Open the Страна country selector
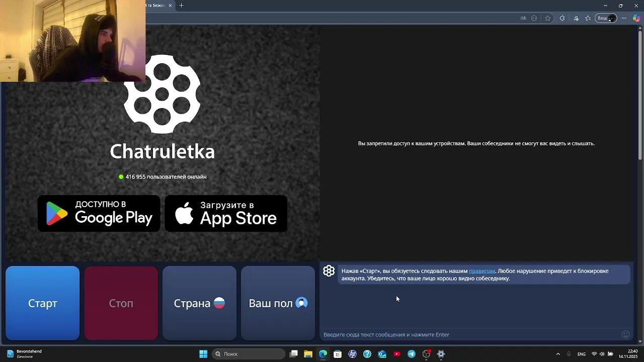644x362 pixels. coord(199,303)
